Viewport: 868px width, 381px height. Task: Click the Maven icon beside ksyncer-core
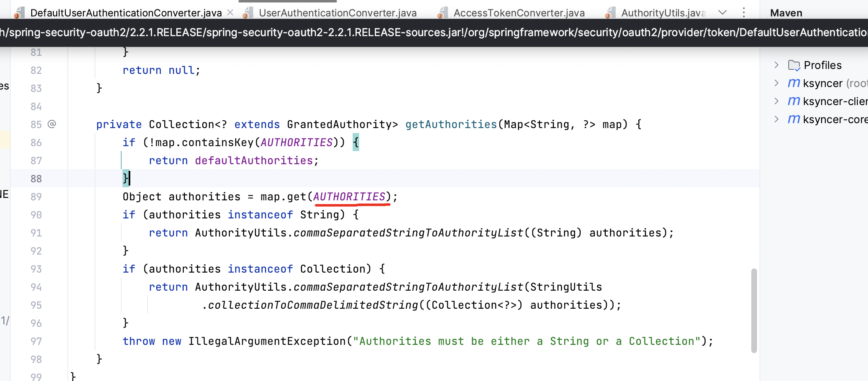pos(794,119)
